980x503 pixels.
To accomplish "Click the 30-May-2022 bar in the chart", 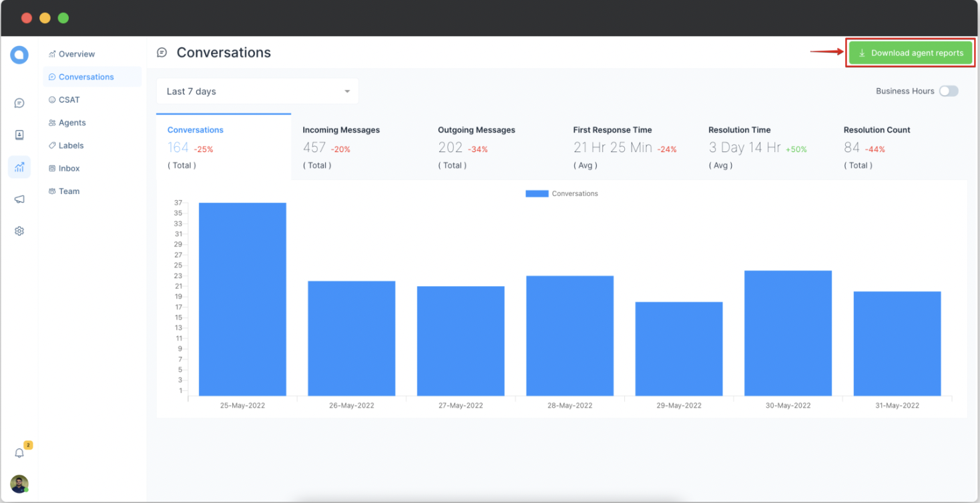I will [788, 333].
